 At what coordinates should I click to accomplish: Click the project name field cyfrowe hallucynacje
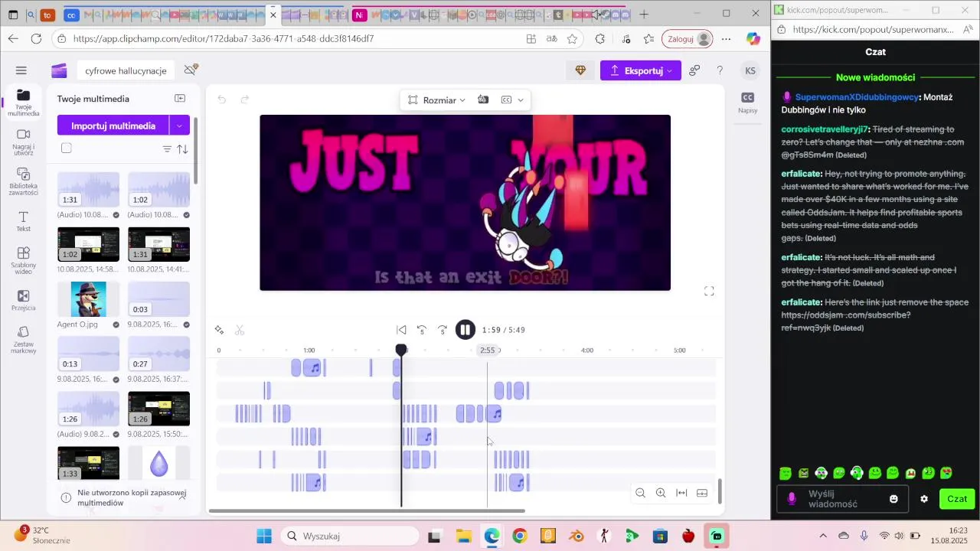pyautogui.click(x=126, y=70)
